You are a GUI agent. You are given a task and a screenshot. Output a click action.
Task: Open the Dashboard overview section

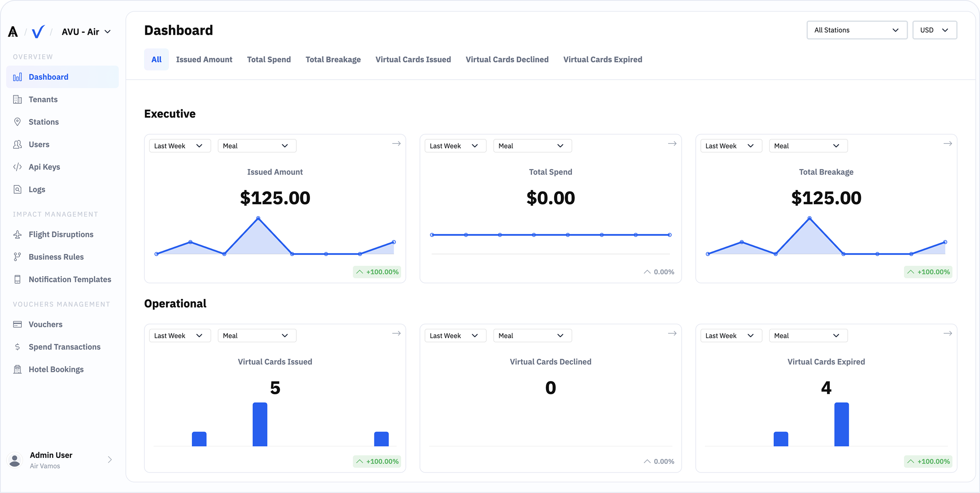48,76
